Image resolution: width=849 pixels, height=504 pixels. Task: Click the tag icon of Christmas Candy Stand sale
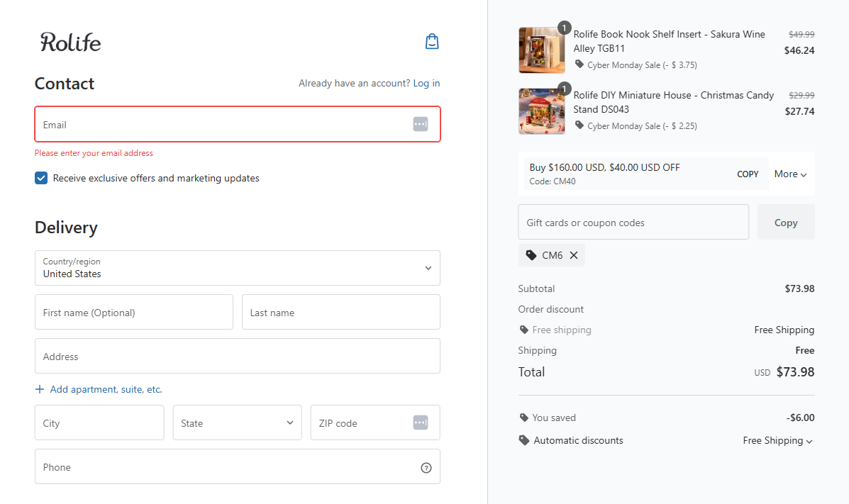[579, 125]
